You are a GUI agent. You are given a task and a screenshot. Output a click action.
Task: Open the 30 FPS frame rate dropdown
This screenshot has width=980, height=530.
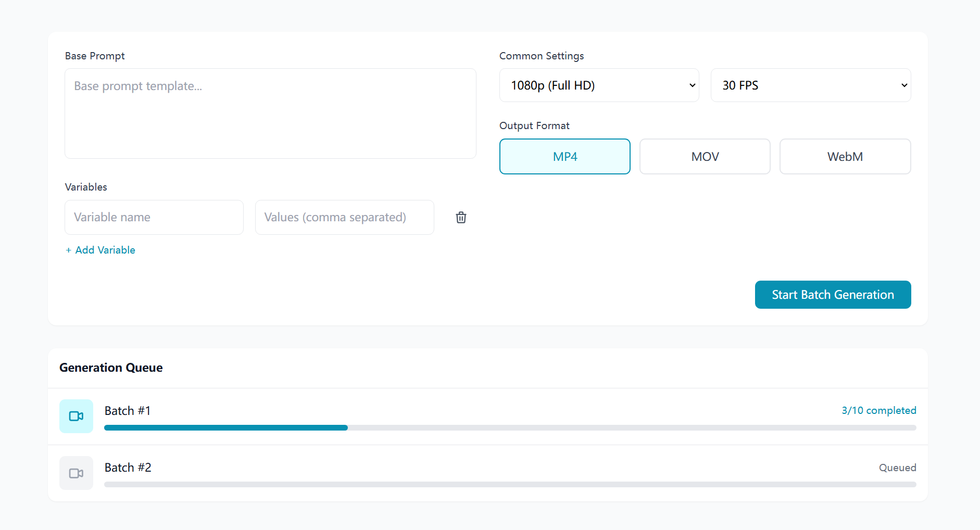coord(811,85)
